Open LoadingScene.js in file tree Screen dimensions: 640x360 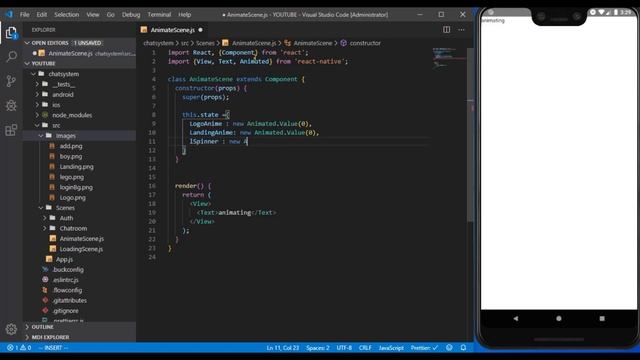pos(81,249)
